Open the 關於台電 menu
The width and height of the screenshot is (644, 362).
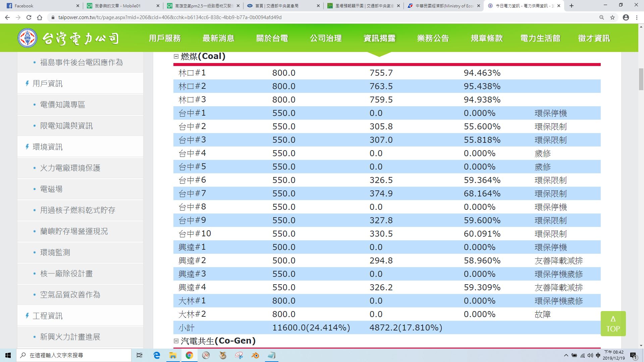(x=272, y=38)
